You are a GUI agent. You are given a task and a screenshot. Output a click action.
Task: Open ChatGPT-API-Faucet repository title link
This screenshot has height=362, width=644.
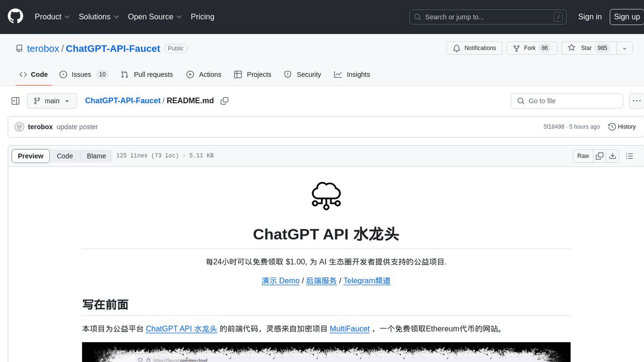[x=113, y=48]
